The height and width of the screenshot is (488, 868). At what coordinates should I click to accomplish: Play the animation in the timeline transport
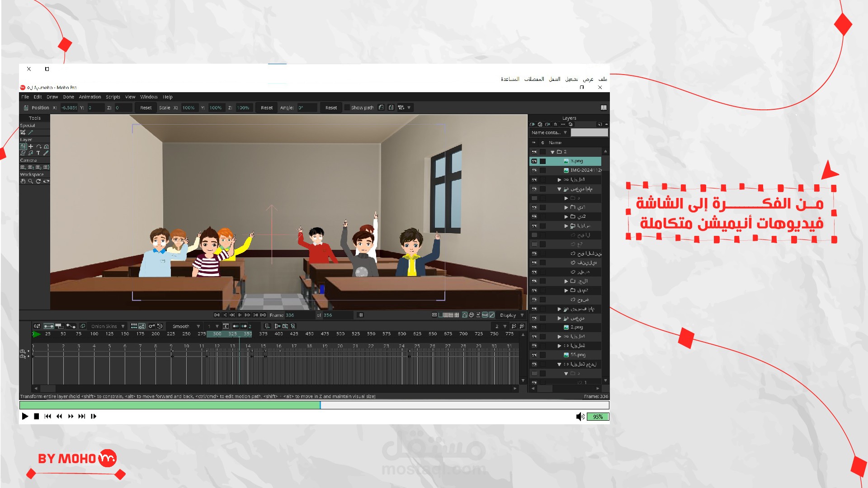[240, 315]
